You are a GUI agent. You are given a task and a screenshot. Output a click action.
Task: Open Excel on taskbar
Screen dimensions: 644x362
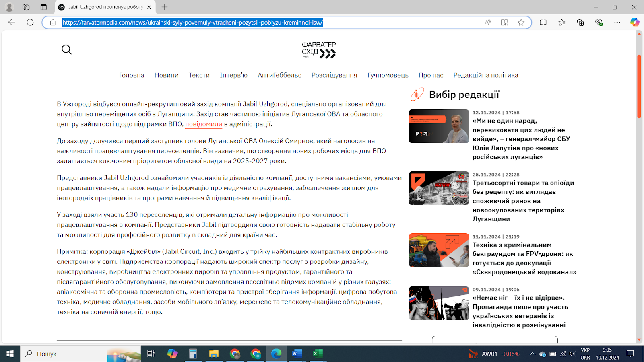coord(318,354)
